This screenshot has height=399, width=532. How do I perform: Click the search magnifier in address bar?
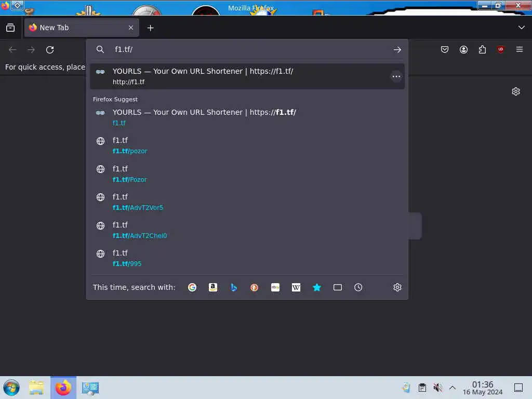(x=100, y=49)
